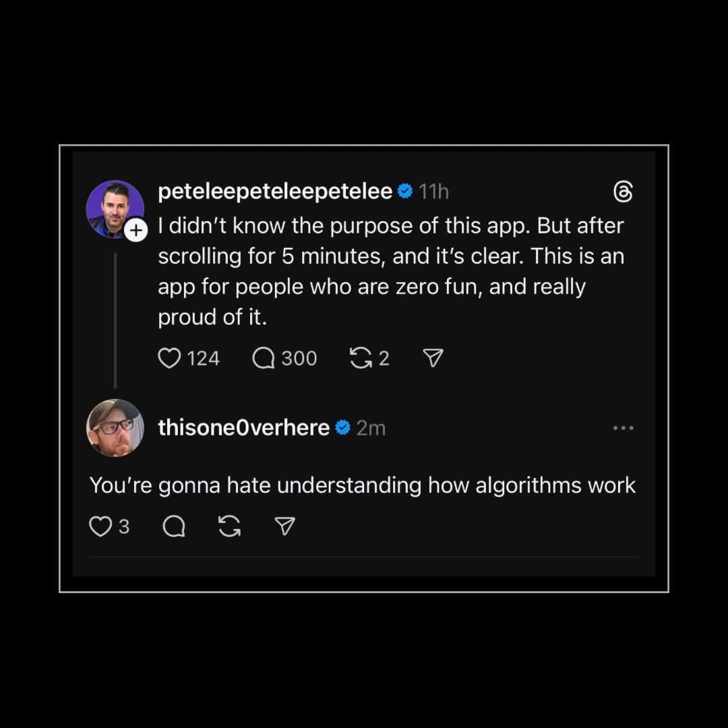Open the "You're gonna hate understanding" reply text

tap(363, 485)
